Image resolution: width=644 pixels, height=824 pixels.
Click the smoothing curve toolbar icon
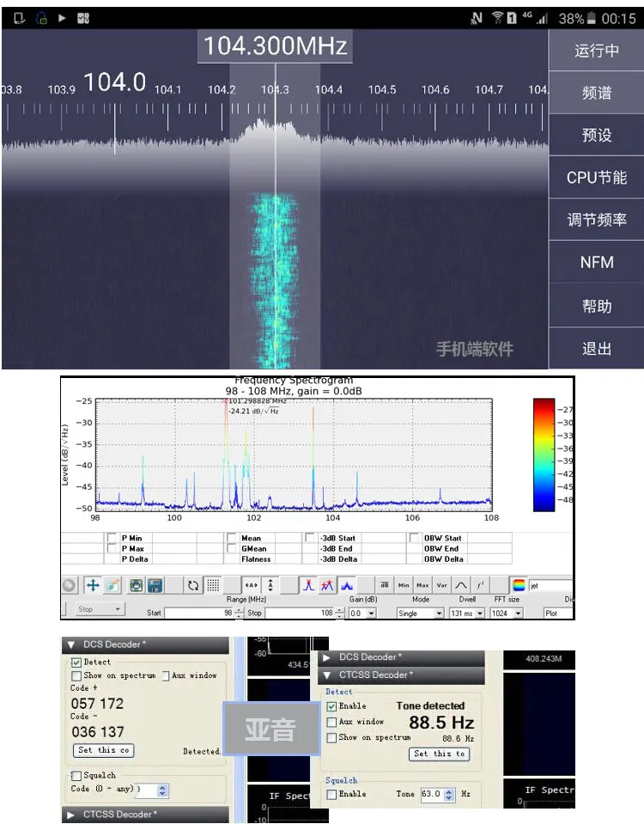point(461,585)
